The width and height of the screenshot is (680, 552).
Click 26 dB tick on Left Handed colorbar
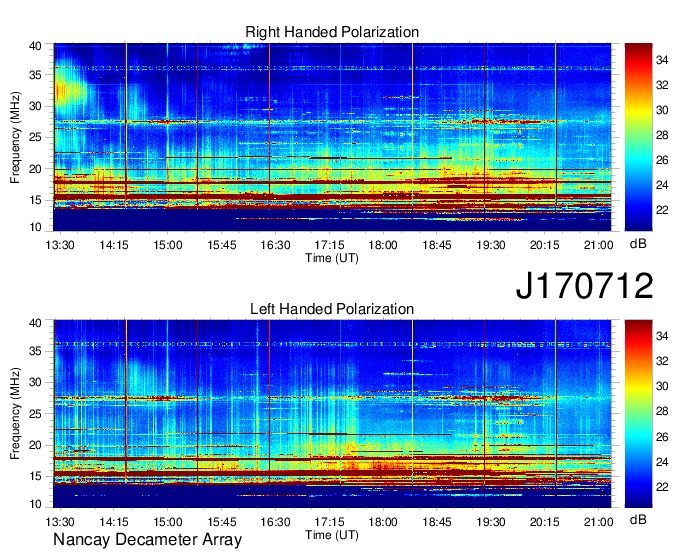[662, 437]
